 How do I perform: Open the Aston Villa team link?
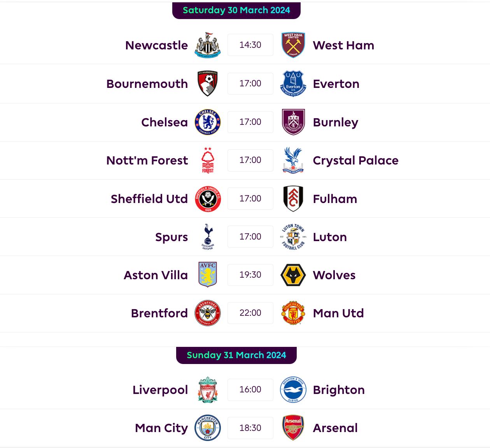156,275
